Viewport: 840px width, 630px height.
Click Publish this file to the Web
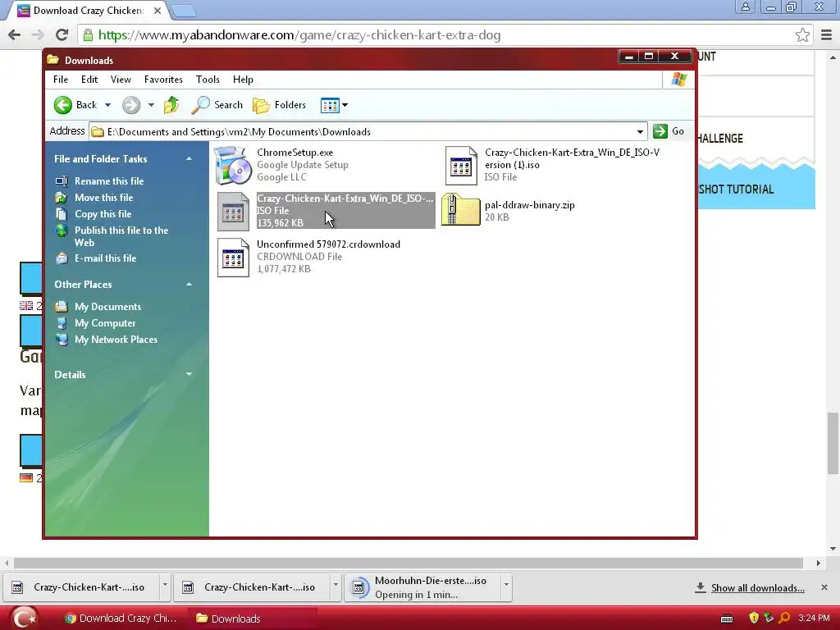pos(121,236)
